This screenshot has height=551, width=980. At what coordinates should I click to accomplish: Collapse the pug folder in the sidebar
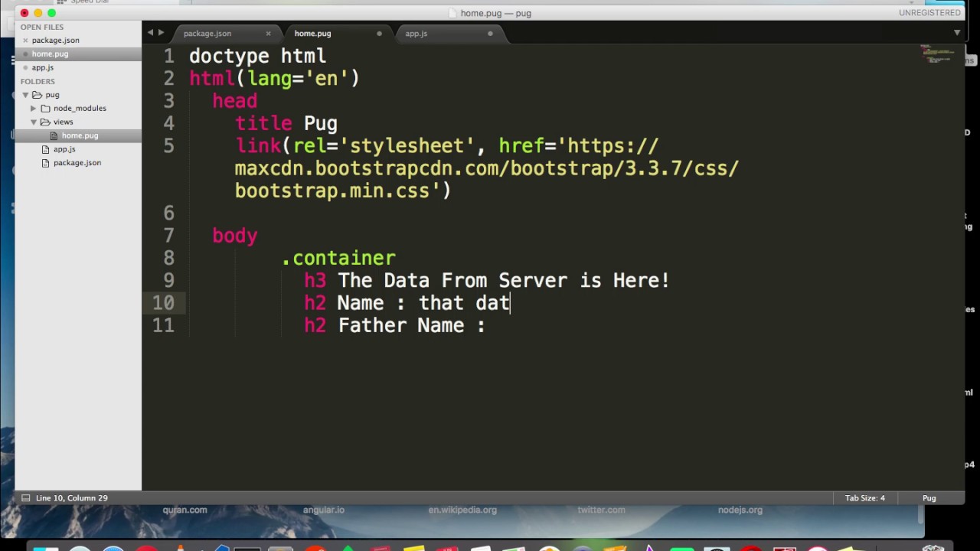coord(25,94)
